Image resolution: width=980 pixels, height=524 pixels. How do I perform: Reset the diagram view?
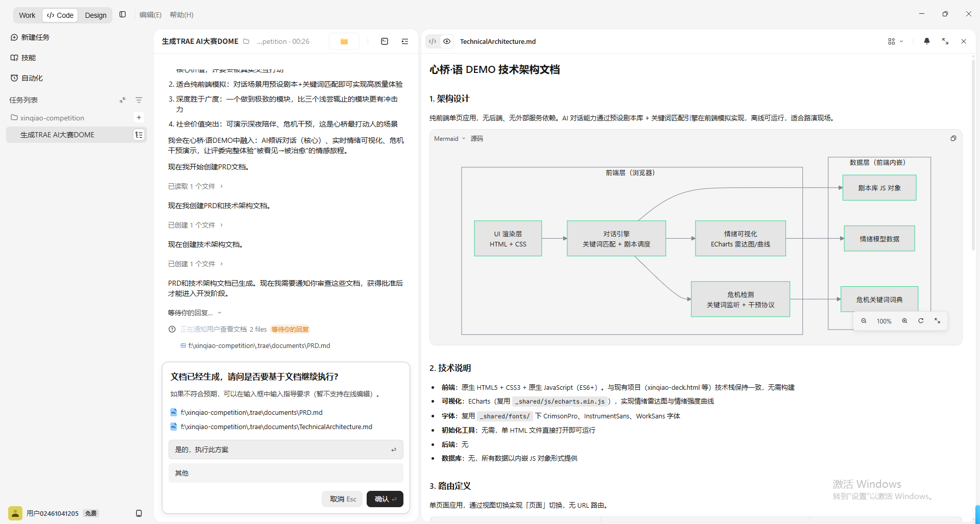point(921,321)
